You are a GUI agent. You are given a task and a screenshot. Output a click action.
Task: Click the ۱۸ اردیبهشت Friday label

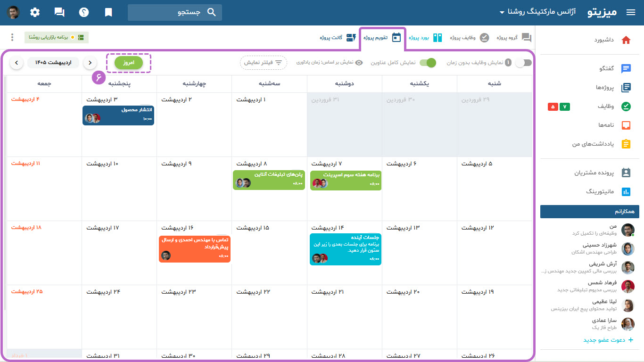[26, 227]
